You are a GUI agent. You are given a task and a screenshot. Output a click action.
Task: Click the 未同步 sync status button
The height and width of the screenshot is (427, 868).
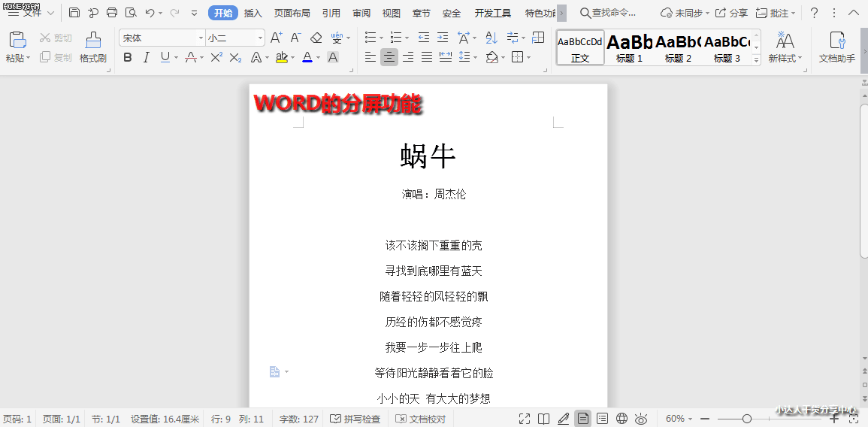(685, 14)
